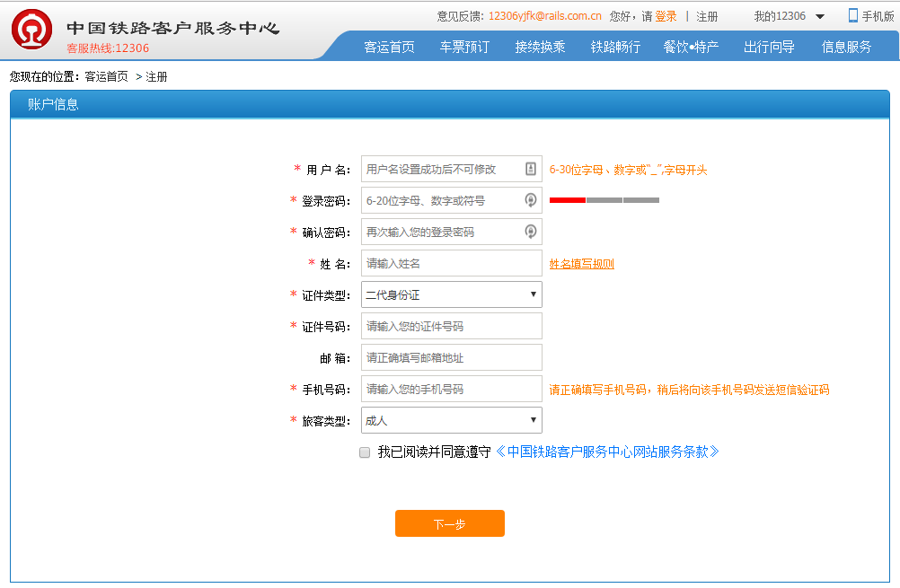Click the China Railway red logo
This screenshot has height=588, width=900.
coord(31,30)
